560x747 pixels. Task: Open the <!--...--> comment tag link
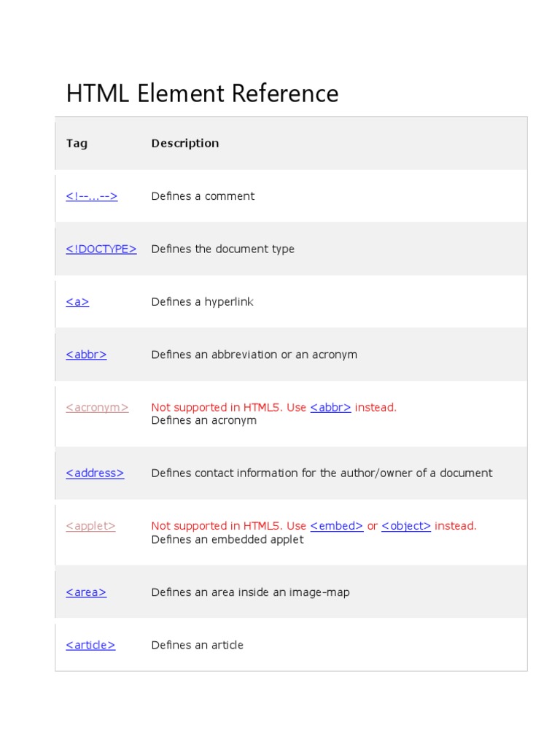91,196
